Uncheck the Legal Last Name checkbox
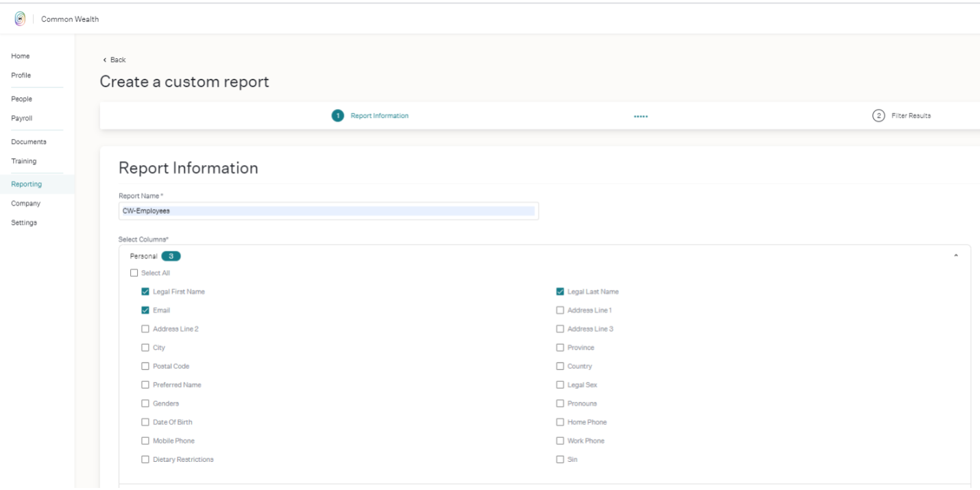Viewport: 980px width, 490px height. 560,292
